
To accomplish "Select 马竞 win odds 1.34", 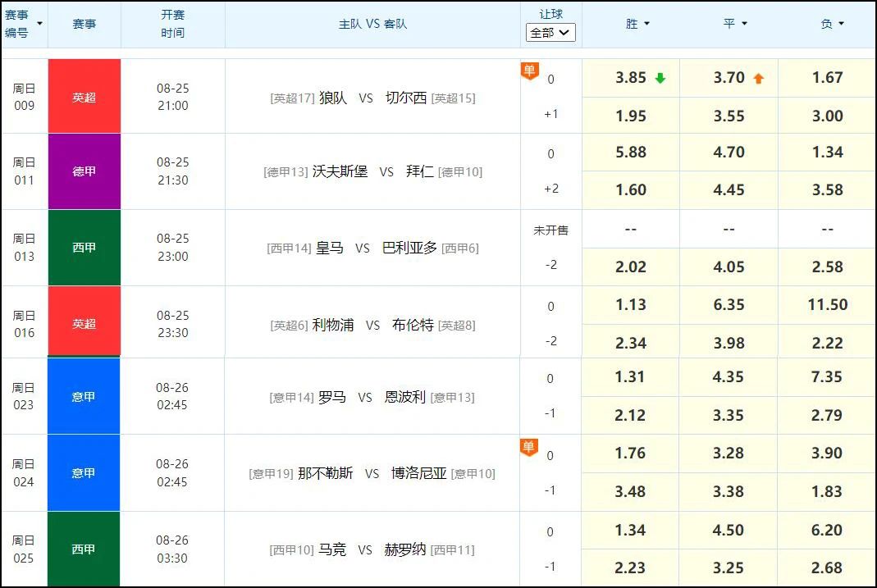I will click(630, 530).
